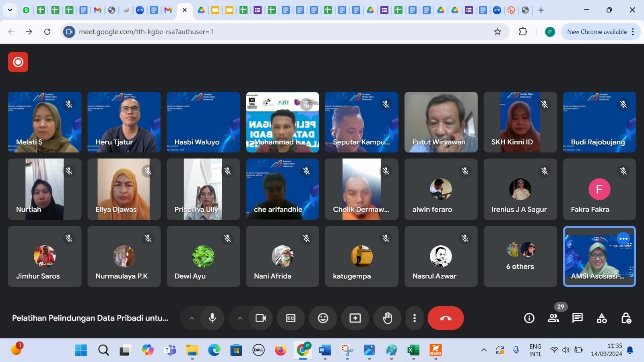
Task: Click the raise hand icon
Action: 387,318
